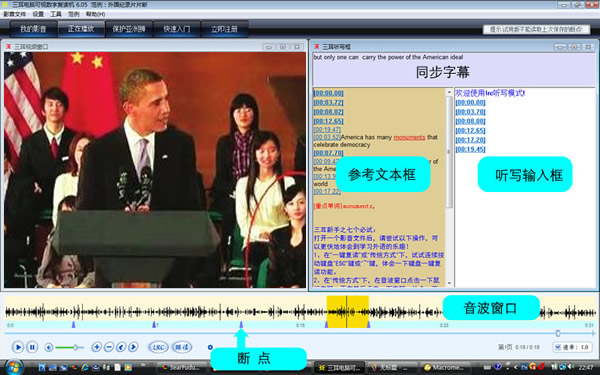Viewport: 600px width, 375px height.
Task: Open the 工具 menu
Action: click(x=56, y=14)
